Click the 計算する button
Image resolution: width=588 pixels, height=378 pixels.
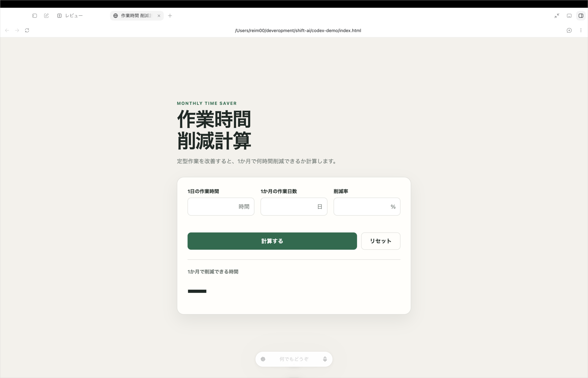272,241
